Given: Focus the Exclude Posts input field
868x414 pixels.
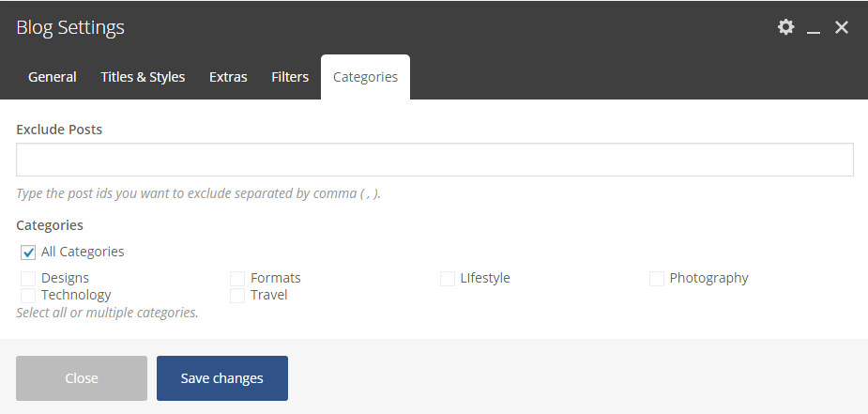Looking at the screenshot, I should pyautogui.click(x=434, y=160).
